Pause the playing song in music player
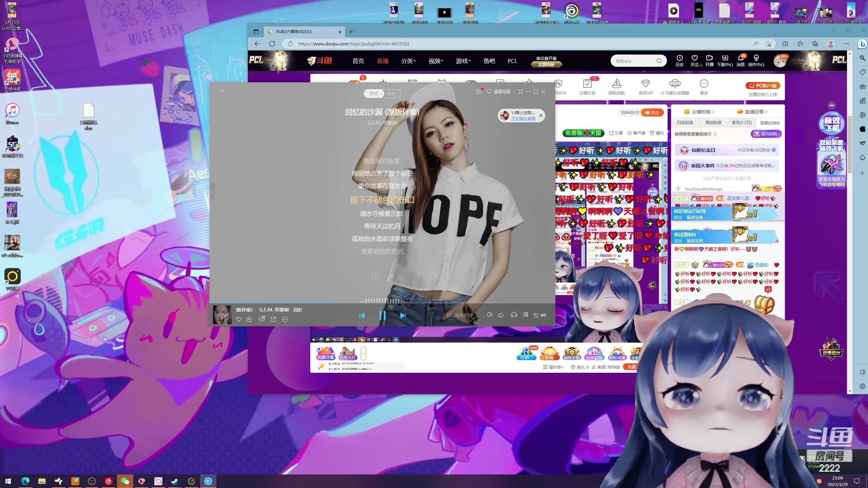Image resolution: width=868 pixels, height=488 pixels. pyautogui.click(x=382, y=315)
